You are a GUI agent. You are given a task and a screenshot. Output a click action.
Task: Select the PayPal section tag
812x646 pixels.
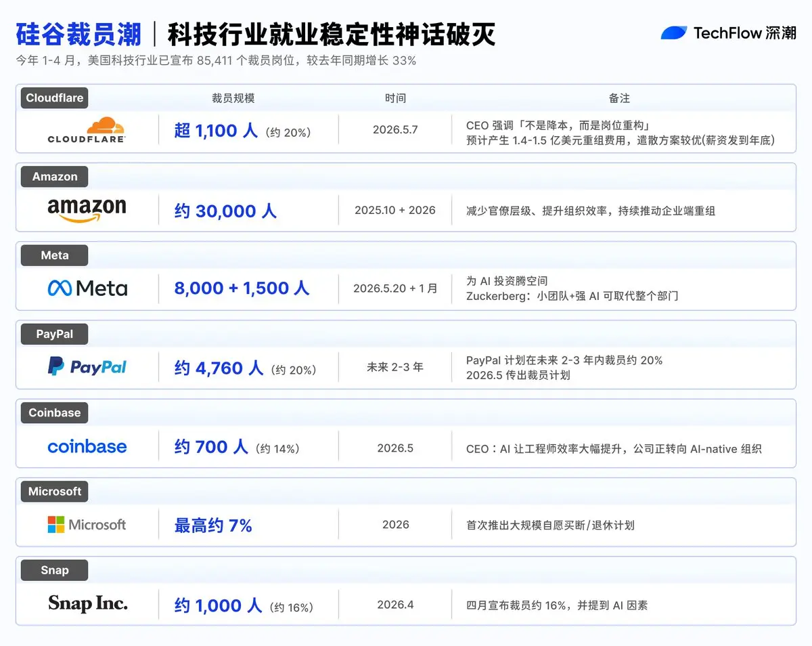pyautogui.click(x=55, y=335)
